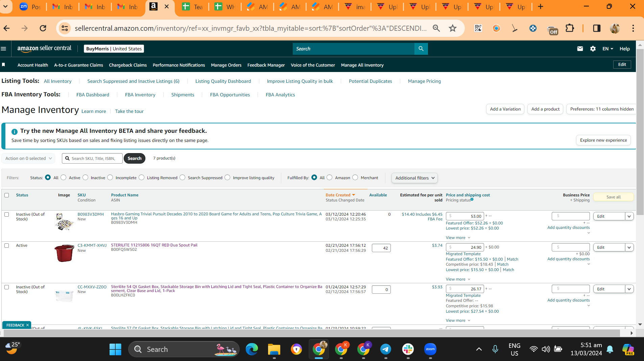Screen dimensions: 644x361
Task: Open File Explorer from the taskbar
Action: (274, 349)
